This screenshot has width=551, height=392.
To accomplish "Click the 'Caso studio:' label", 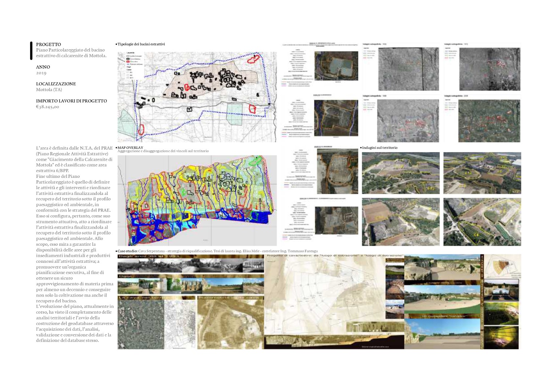I will (127, 251).
